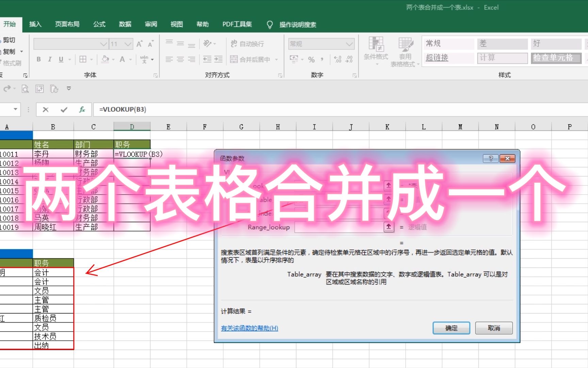Image resolution: width=588 pixels, height=368 pixels.
Task: Select the 计算 cell style
Action: 502,58
